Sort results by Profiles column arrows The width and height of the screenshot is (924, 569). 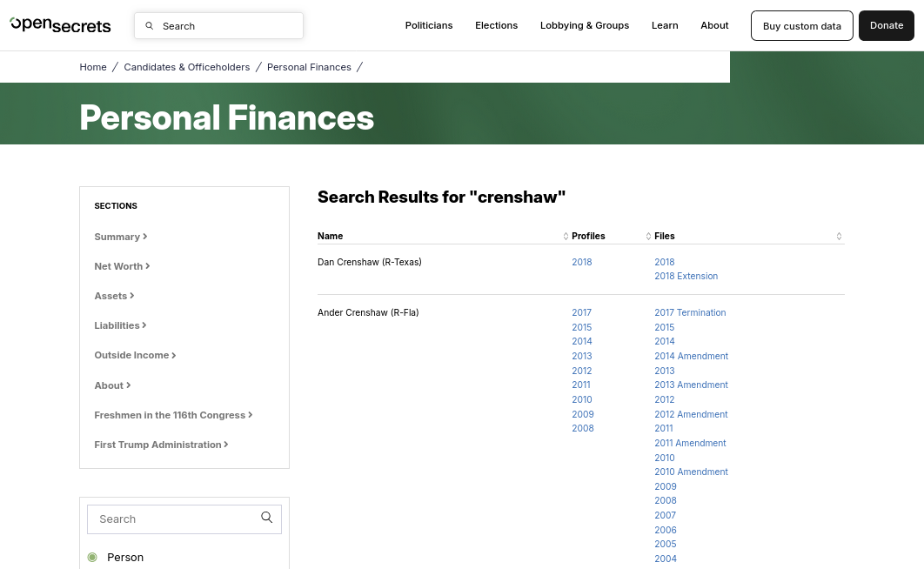click(648, 236)
